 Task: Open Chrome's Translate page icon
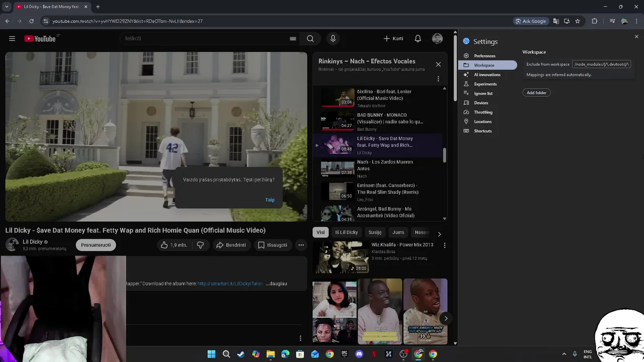pyautogui.click(x=556, y=21)
